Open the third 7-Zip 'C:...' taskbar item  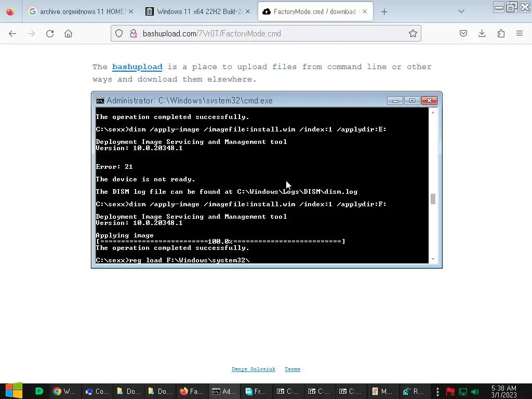click(x=350, y=391)
